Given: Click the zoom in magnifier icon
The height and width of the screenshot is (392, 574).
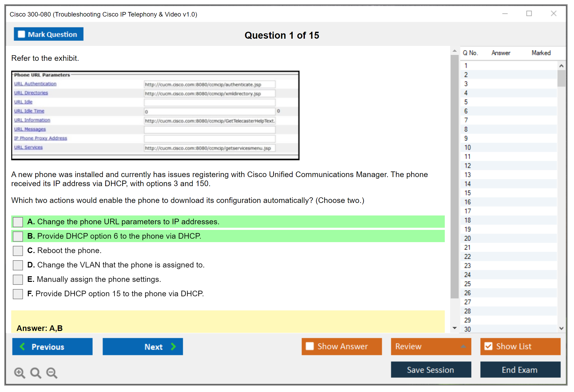Looking at the screenshot, I should coord(19,373).
